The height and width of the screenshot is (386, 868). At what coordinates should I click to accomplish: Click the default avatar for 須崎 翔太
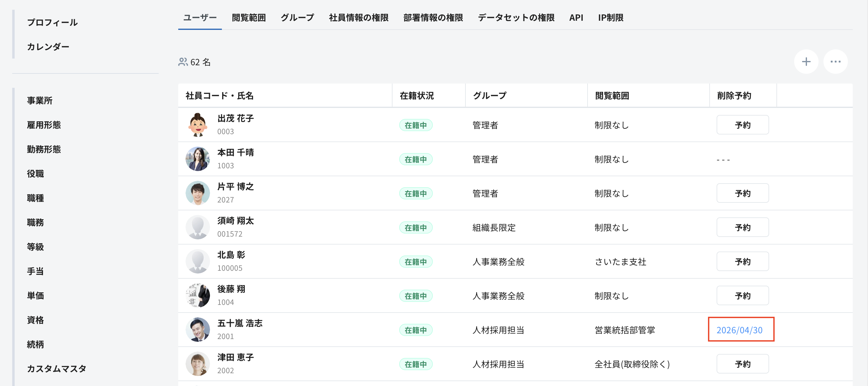point(198,227)
